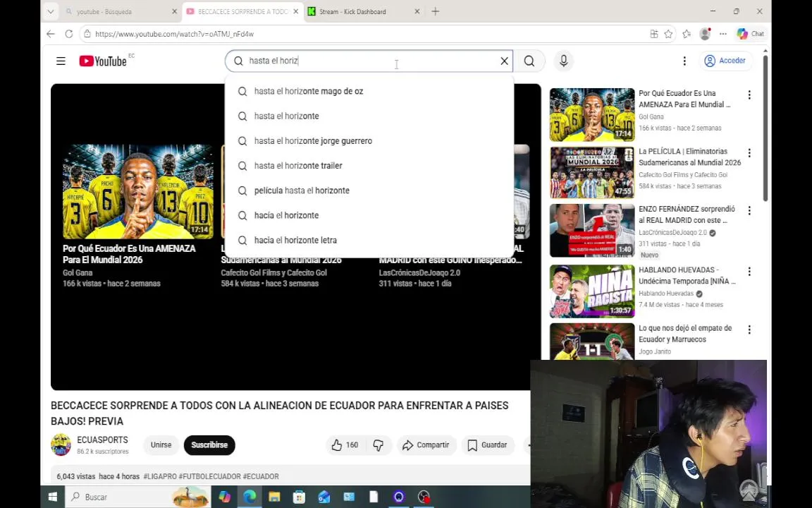Open options for Lo que nos dejó video
The height and width of the screenshot is (508, 812).
tap(749, 329)
